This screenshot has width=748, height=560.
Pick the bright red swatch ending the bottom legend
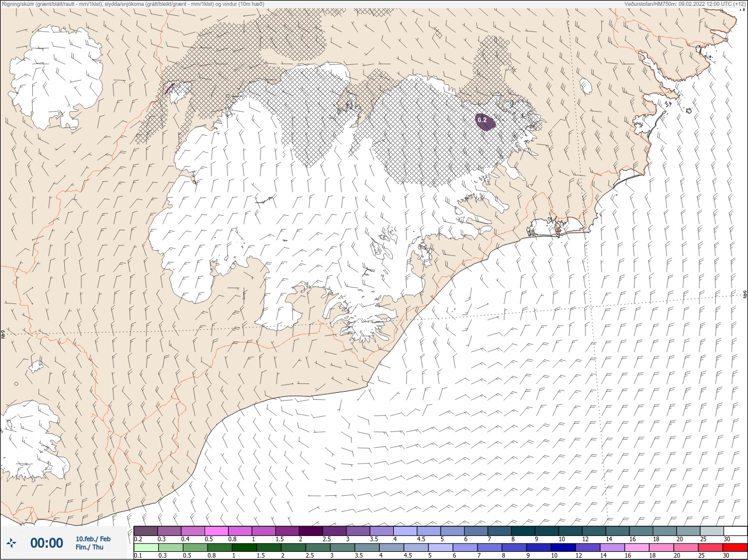(736, 548)
